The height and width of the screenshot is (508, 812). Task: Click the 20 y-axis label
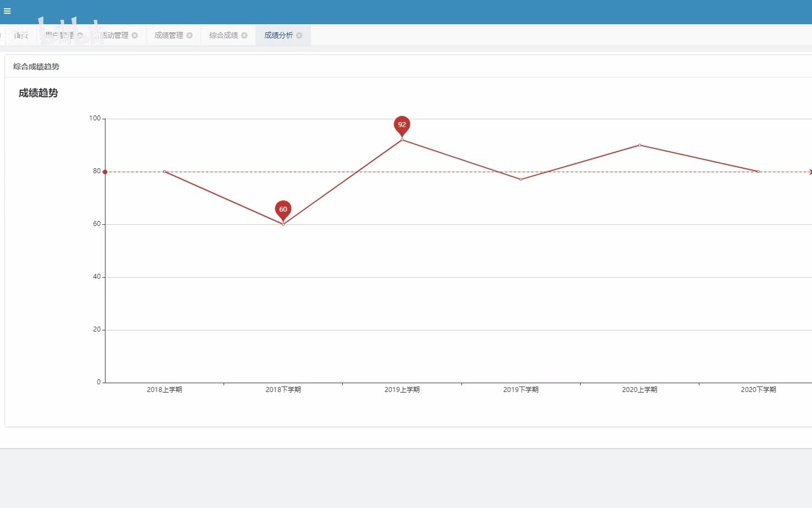[x=97, y=329]
